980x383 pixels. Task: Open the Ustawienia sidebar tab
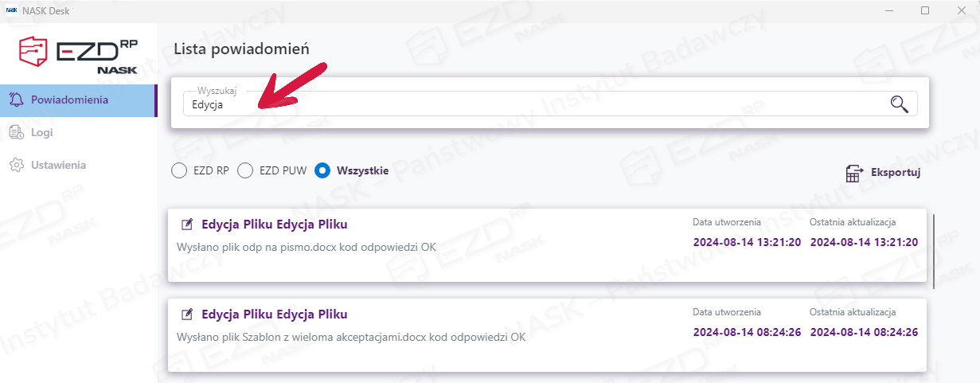click(x=58, y=165)
